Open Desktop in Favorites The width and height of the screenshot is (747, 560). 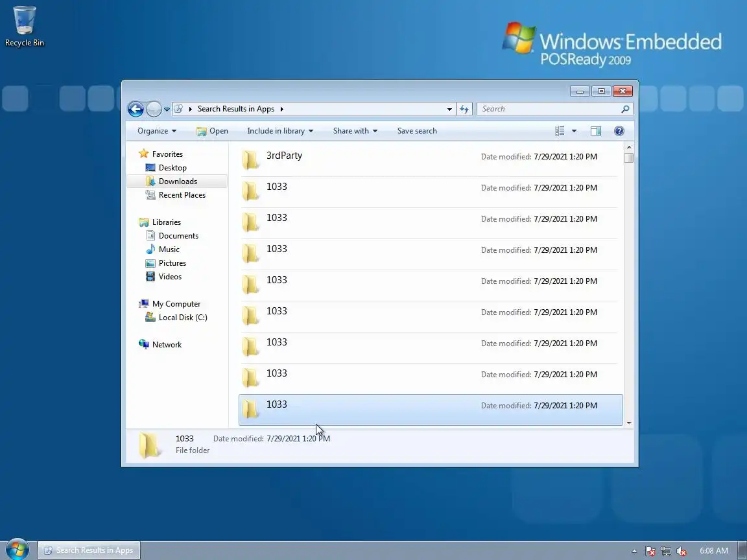(x=172, y=168)
